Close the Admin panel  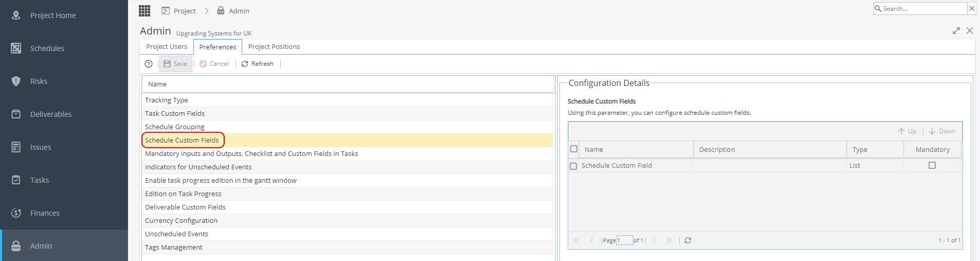pyautogui.click(x=970, y=31)
